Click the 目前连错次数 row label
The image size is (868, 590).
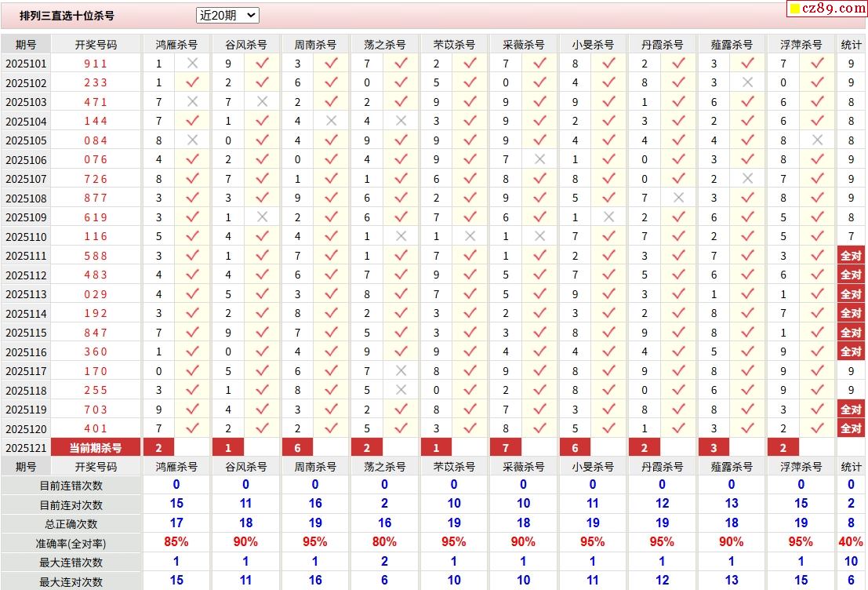point(71,486)
